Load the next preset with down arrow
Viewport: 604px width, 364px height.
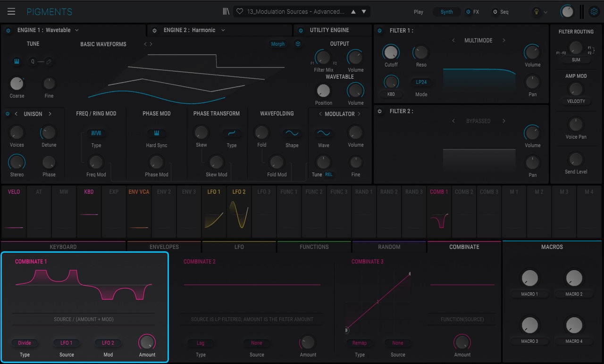pyautogui.click(x=364, y=11)
